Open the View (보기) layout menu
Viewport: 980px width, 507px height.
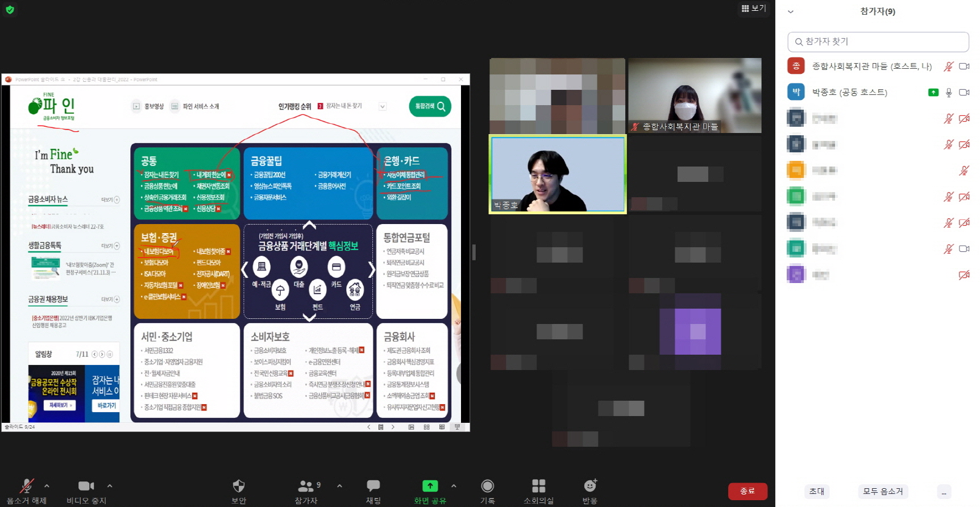pos(754,8)
